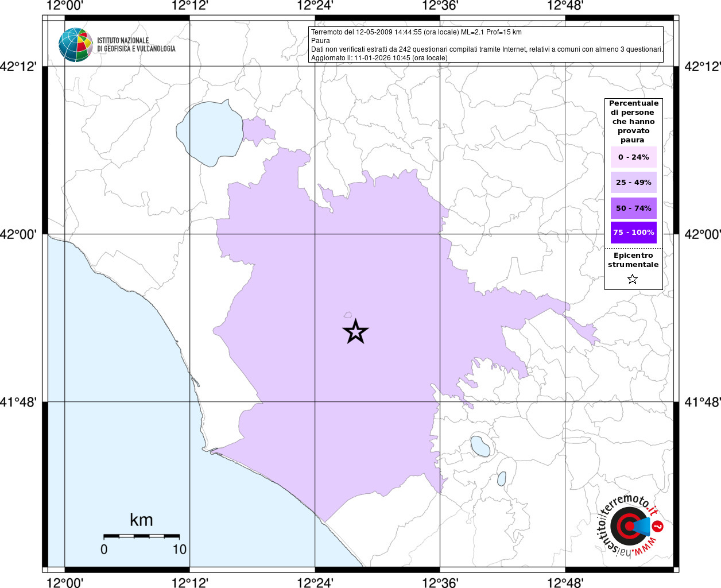Image resolution: width=721 pixels, height=588 pixels.
Task: Click the small lake below 41°48'
Action: tap(480, 446)
